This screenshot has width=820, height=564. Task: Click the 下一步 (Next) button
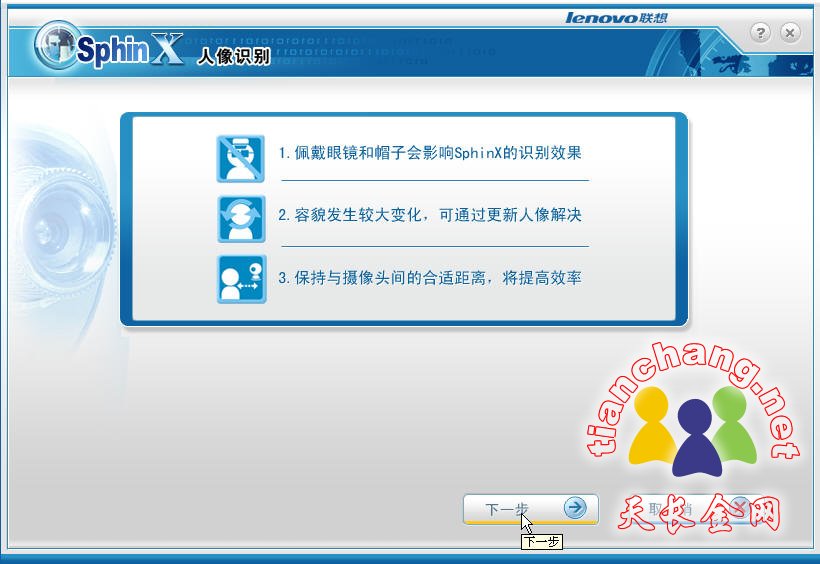pos(530,509)
